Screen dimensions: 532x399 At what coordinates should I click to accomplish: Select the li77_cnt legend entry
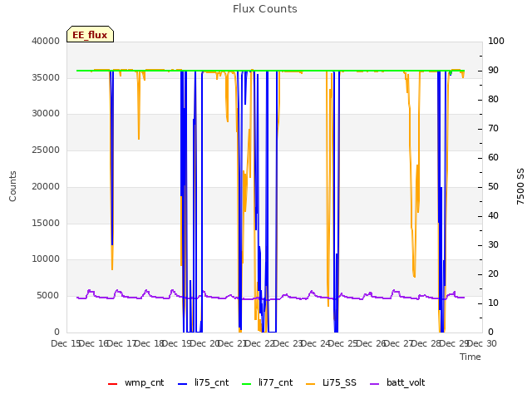coord(267,382)
